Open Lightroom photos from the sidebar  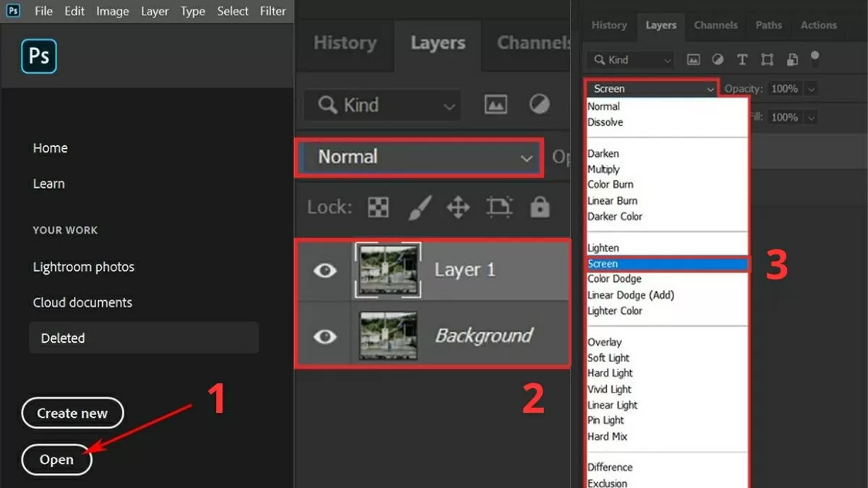(83, 267)
